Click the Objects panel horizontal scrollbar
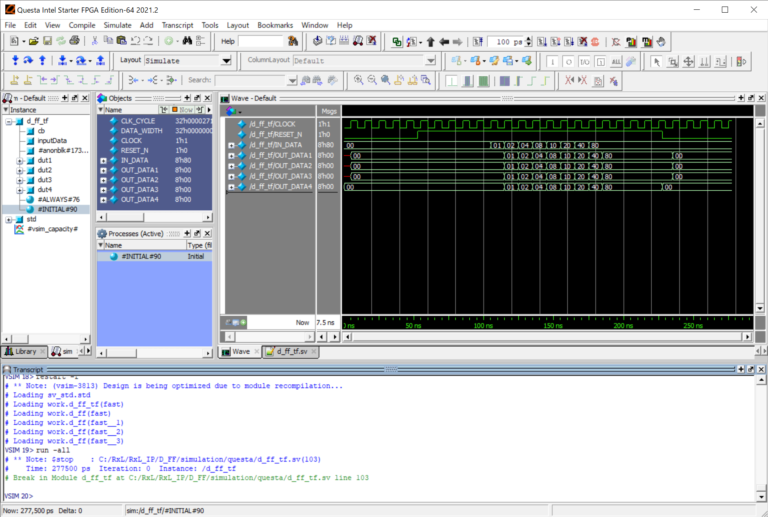Image resolution: width=768 pixels, height=517 pixels. point(154,217)
